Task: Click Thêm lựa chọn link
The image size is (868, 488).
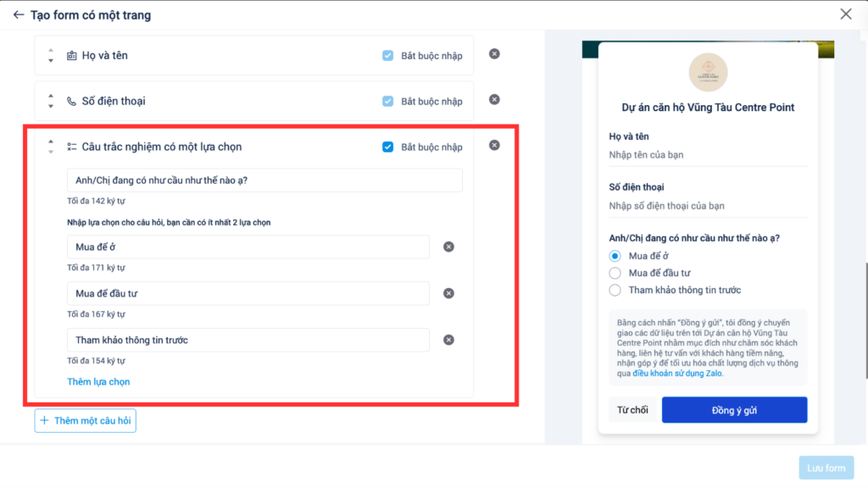Action: [x=98, y=382]
